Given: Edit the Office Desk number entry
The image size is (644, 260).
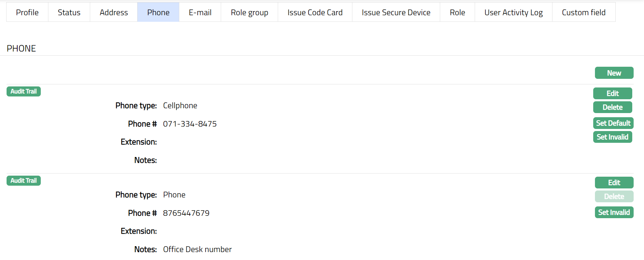Looking at the screenshot, I should point(614,183).
